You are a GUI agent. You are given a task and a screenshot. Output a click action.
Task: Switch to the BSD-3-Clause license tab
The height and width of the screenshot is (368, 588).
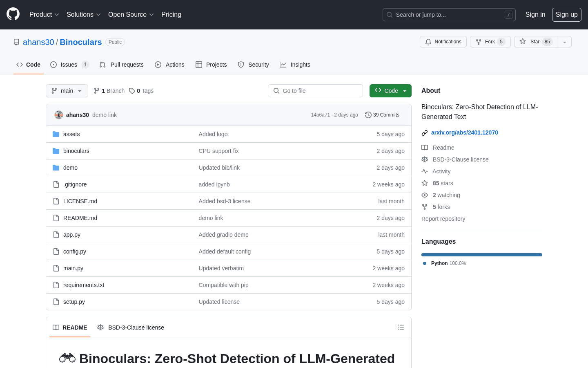(x=131, y=328)
